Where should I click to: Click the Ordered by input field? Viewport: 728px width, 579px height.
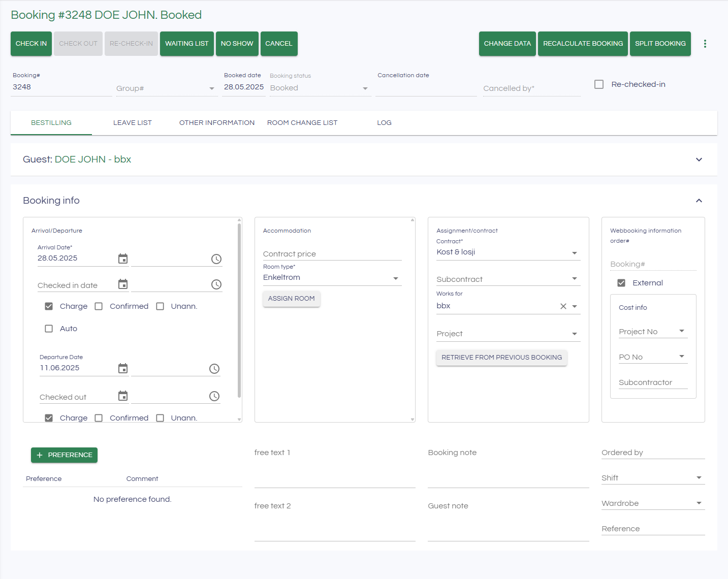click(x=653, y=453)
